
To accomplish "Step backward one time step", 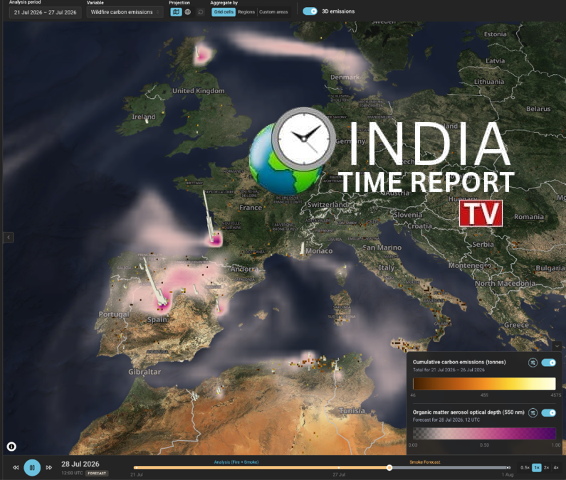I will [16, 467].
